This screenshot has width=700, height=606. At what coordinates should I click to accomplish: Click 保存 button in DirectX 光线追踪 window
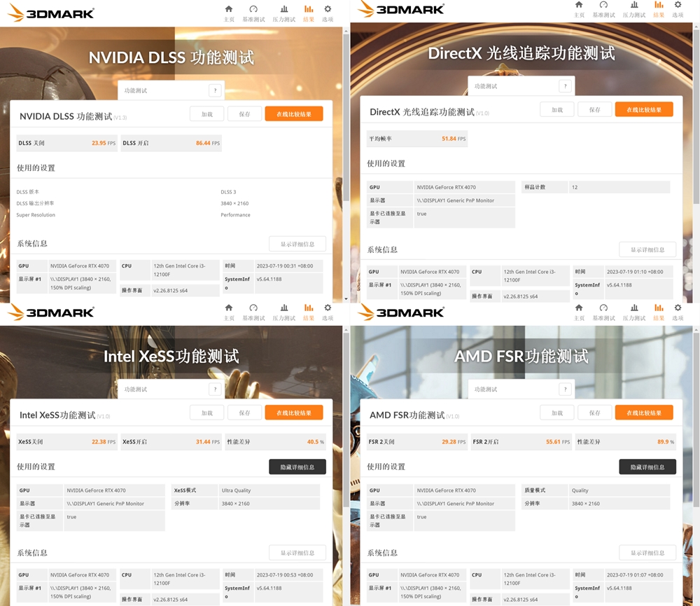point(594,109)
